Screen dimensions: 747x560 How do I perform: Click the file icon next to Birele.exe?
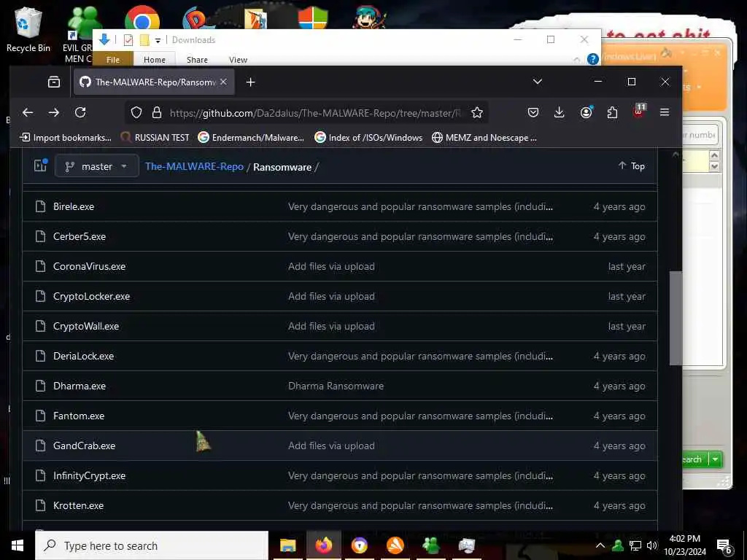click(x=41, y=206)
